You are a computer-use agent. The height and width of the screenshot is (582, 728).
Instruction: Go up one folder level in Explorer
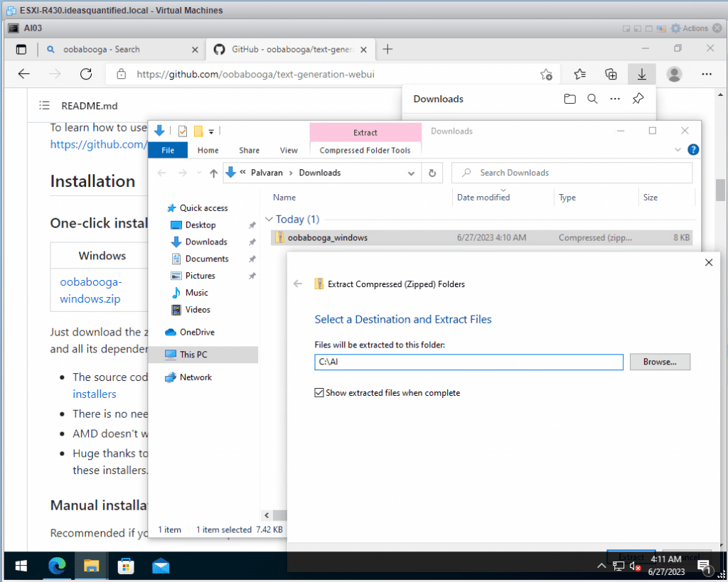click(x=213, y=173)
